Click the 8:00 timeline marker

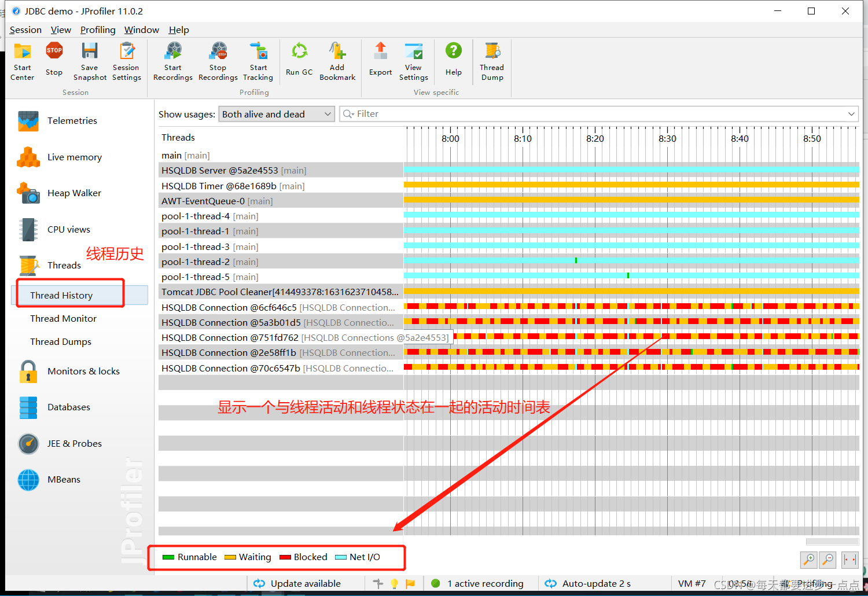pyautogui.click(x=450, y=139)
